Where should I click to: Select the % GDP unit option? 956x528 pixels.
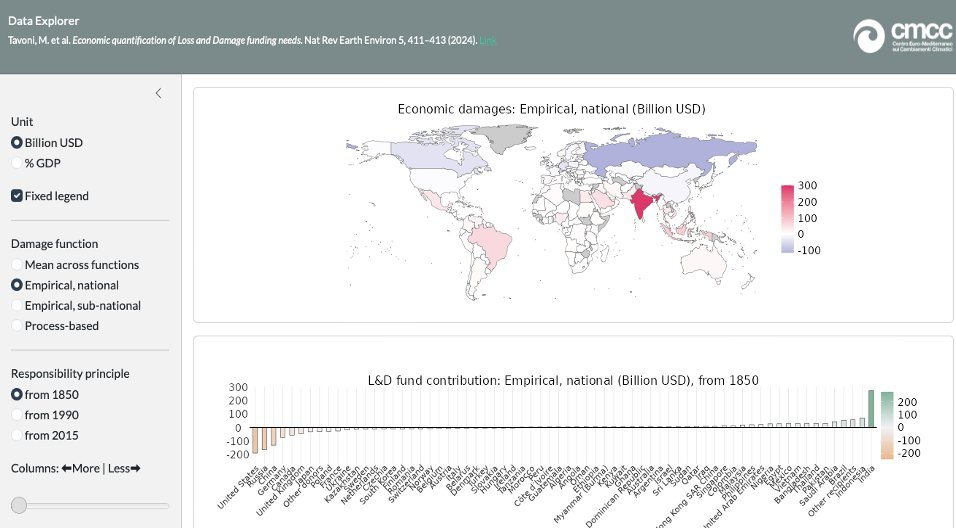tap(36, 163)
